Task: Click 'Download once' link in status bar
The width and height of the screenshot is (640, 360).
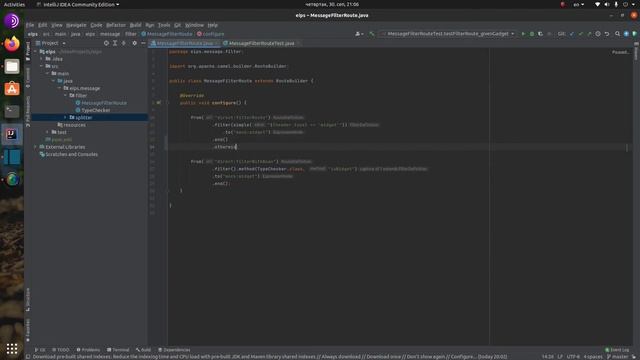Action: [383, 357]
